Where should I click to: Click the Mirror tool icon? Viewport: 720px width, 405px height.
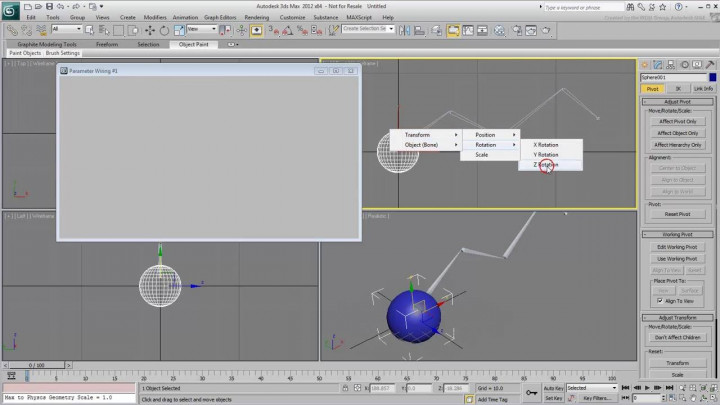(404, 30)
